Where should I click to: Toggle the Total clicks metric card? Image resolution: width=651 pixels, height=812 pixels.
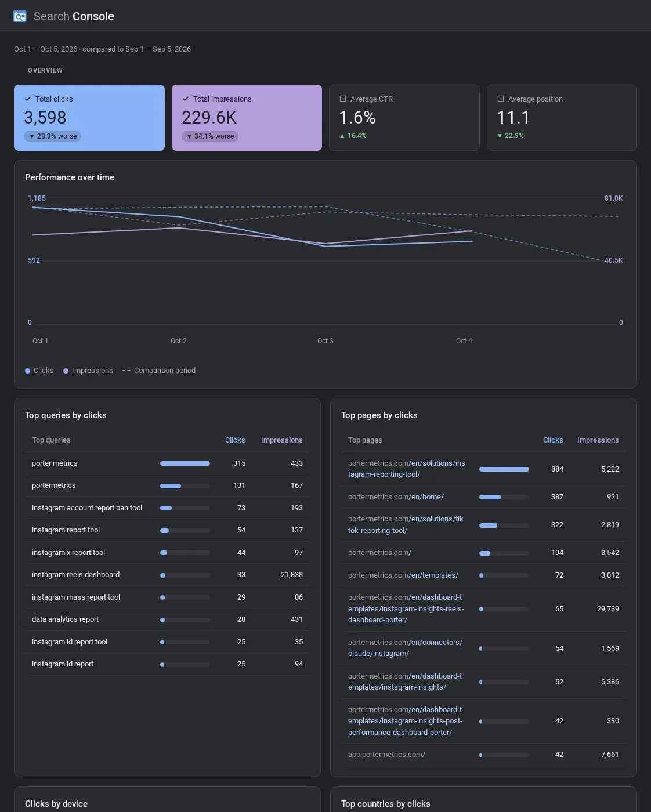[x=89, y=118]
